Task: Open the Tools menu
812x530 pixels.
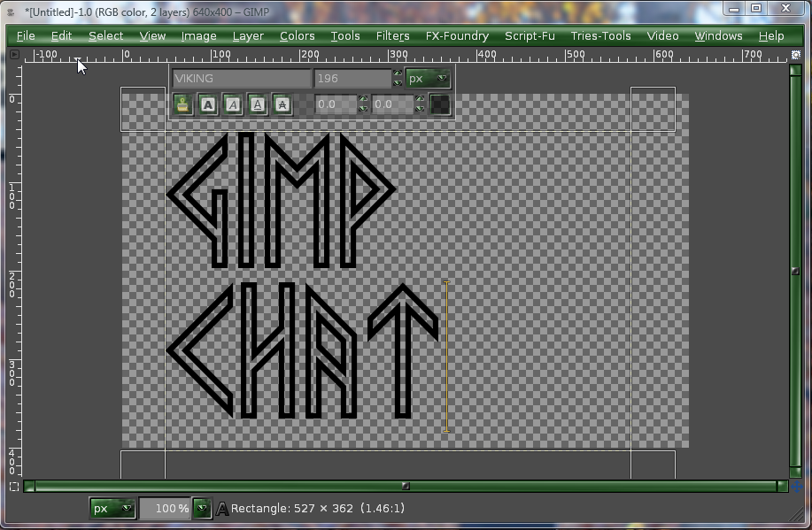Action: 345,35
